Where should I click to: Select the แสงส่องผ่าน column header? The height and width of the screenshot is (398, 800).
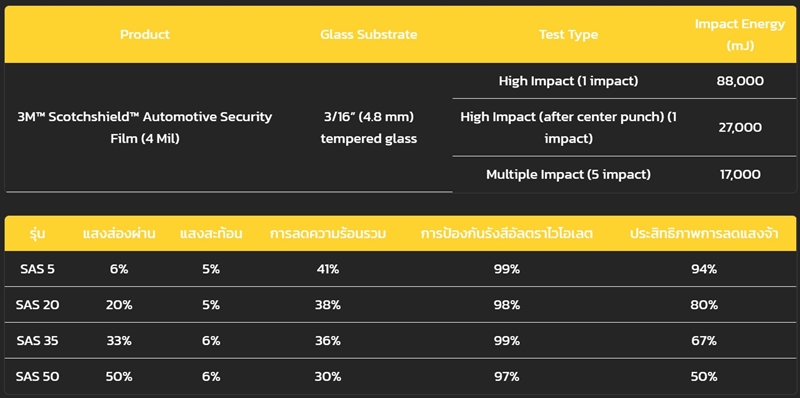(119, 234)
